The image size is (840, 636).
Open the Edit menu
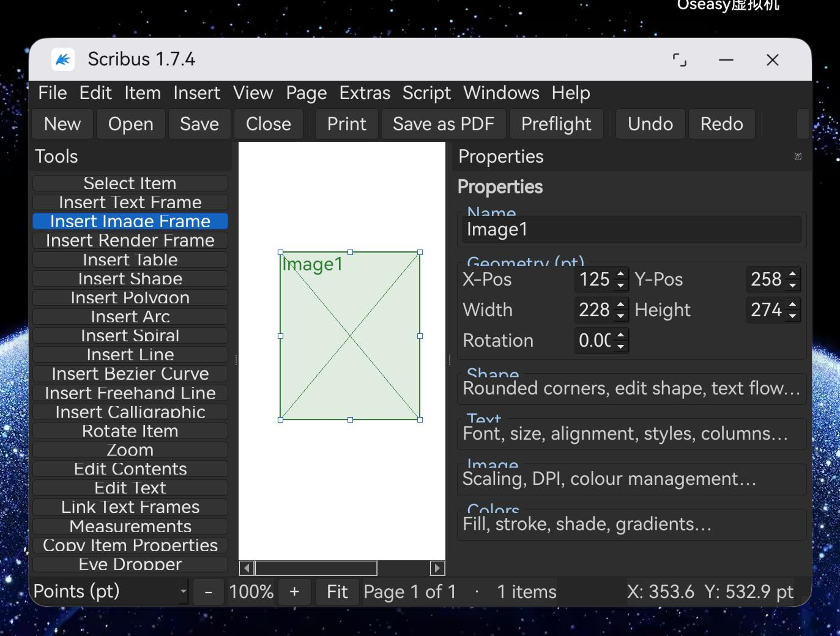(x=95, y=93)
